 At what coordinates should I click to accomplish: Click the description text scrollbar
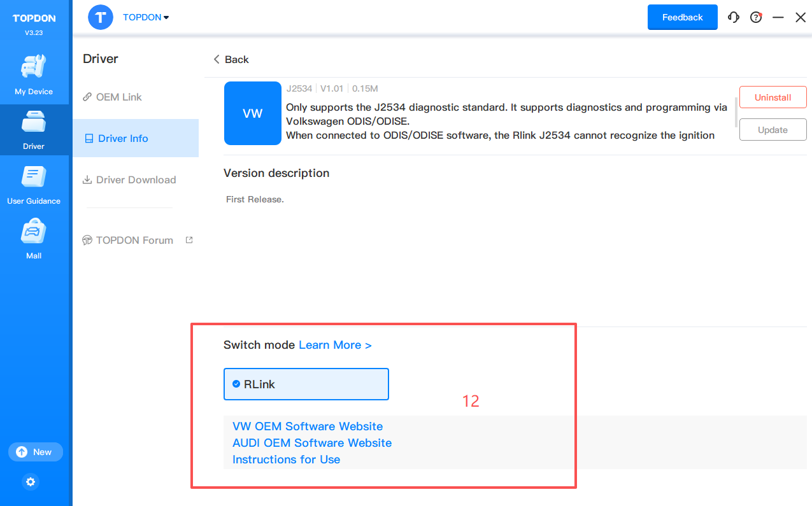737,112
